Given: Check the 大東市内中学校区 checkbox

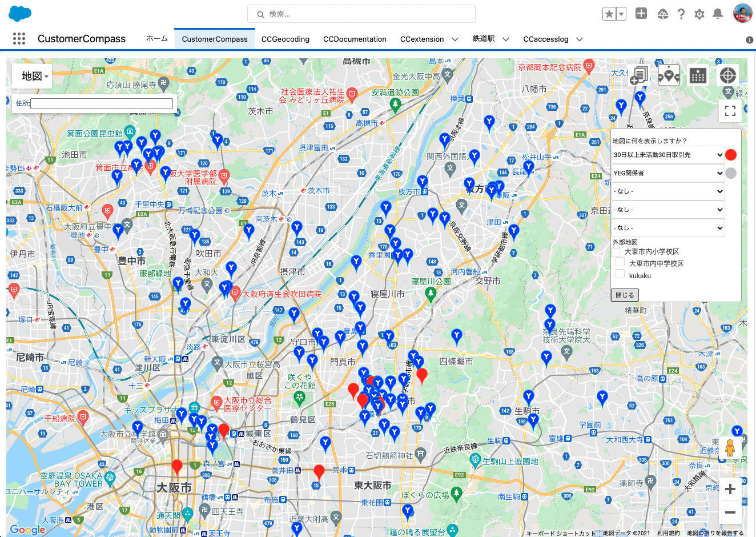Looking at the screenshot, I should coord(620,262).
